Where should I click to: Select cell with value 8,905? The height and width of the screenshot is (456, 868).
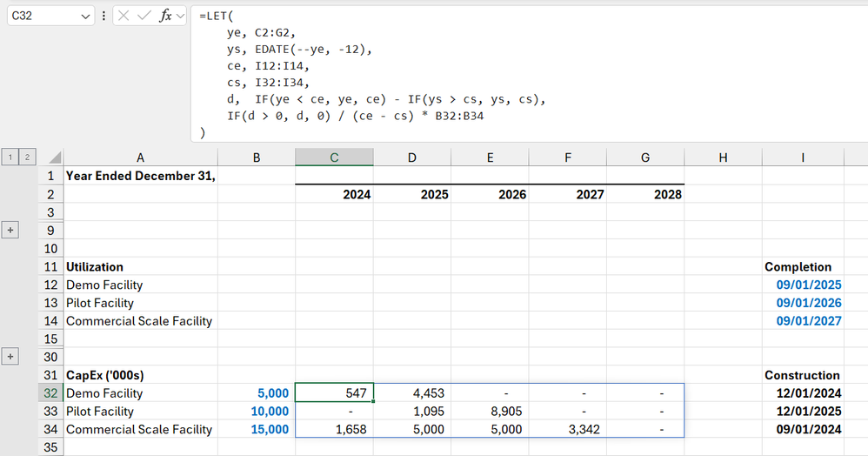tap(490, 411)
